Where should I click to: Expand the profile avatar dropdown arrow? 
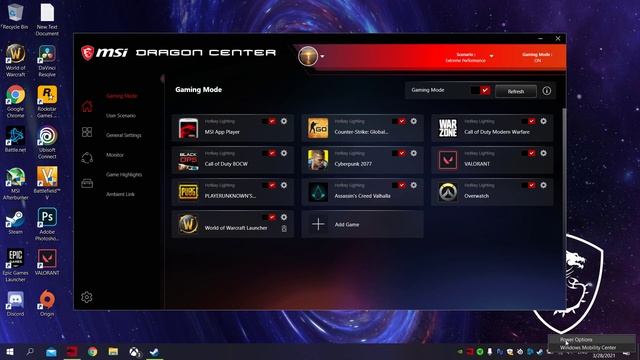point(322,56)
